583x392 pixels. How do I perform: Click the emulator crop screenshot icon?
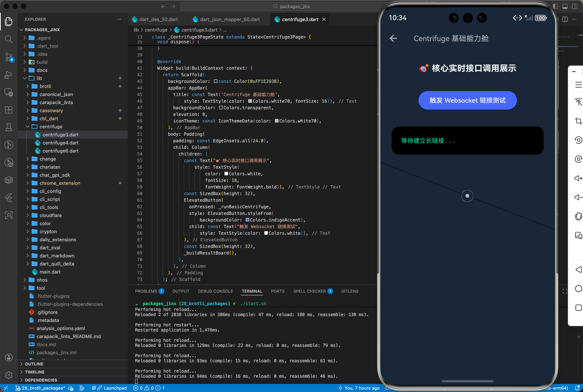point(578,121)
